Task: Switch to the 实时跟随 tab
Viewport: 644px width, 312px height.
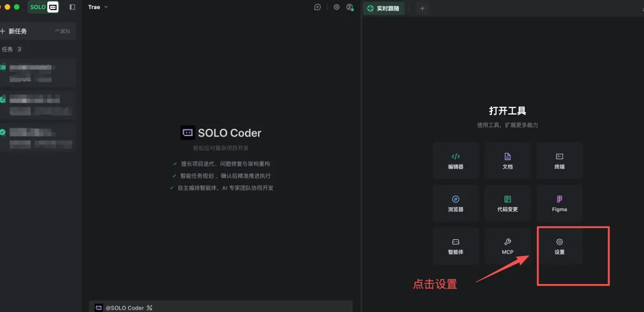Action: 383,8
